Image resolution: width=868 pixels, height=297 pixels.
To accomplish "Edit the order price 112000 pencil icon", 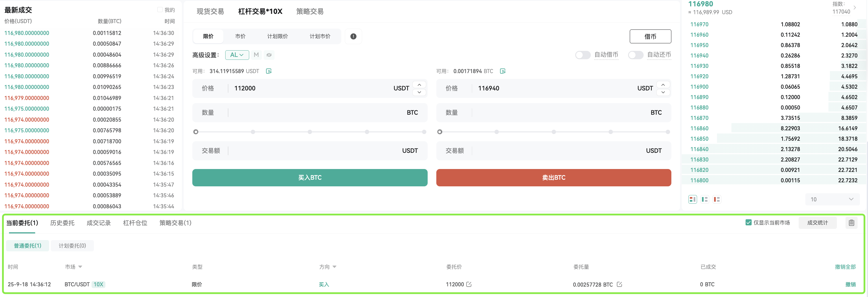I will click(x=469, y=284).
